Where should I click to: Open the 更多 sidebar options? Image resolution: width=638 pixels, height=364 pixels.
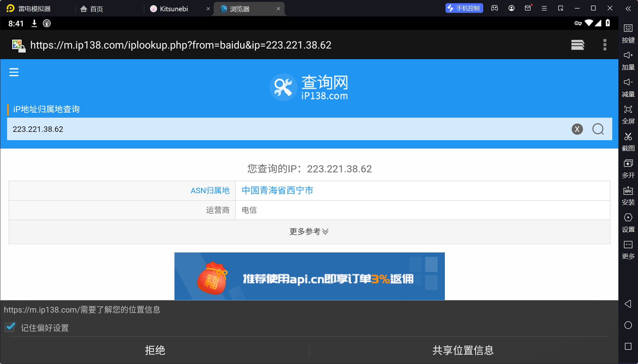tap(628, 245)
